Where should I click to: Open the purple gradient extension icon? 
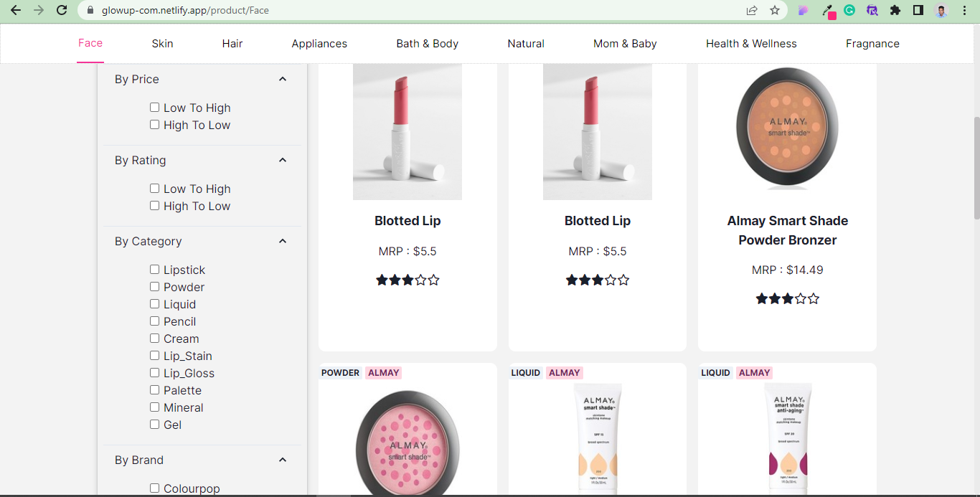804,11
